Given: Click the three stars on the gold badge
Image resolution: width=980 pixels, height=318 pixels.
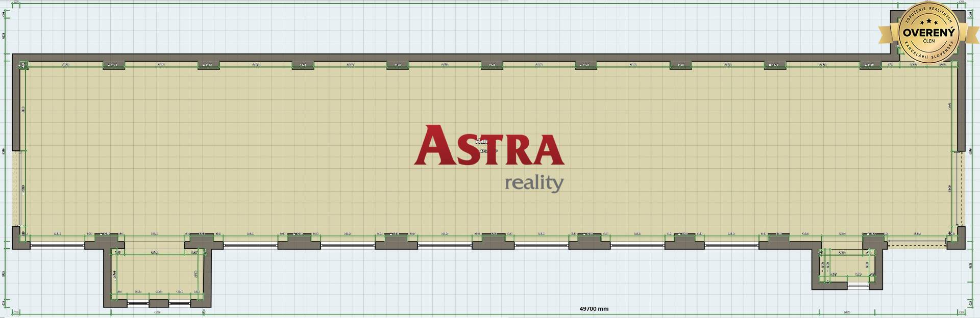Looking at the screenshot, I should (x=928, y=21).
